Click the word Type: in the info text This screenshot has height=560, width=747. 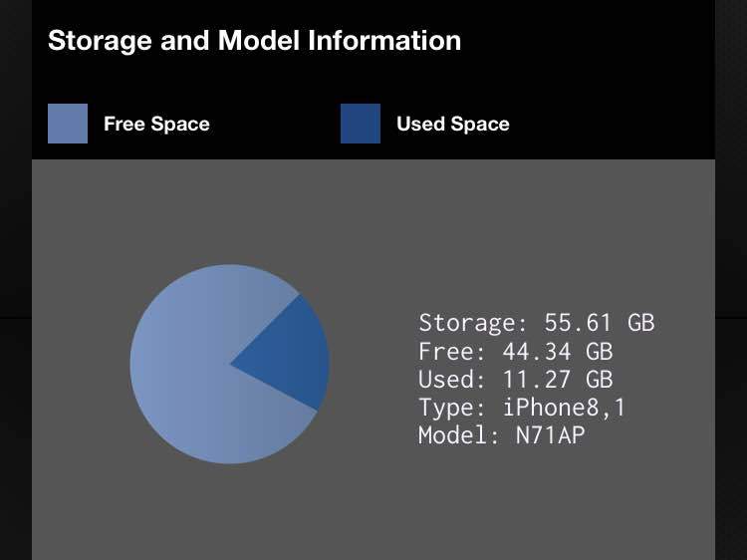point(452,408)
